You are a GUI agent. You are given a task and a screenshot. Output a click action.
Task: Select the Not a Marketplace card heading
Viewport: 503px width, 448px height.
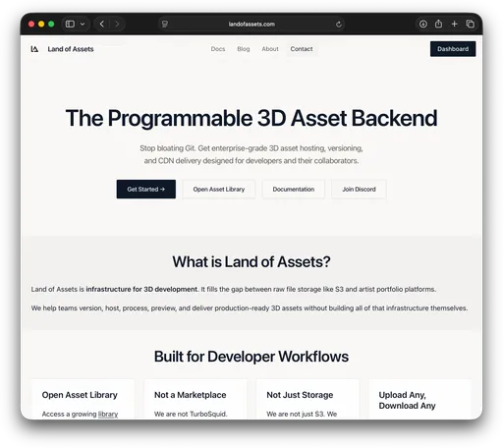pyautogui.click(x=190, y=395)
